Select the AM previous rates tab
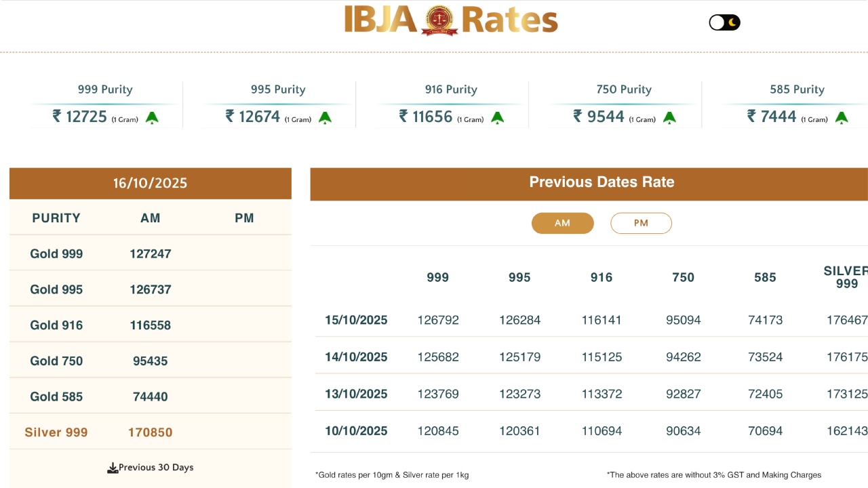 coord(562,223)
